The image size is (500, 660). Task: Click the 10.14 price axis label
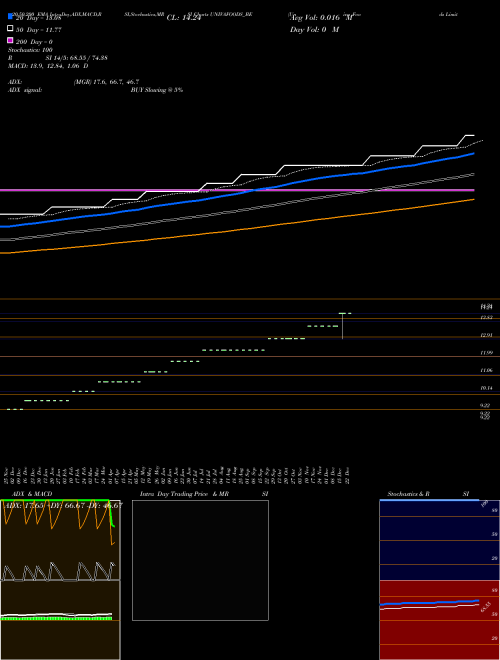point(487,388)
